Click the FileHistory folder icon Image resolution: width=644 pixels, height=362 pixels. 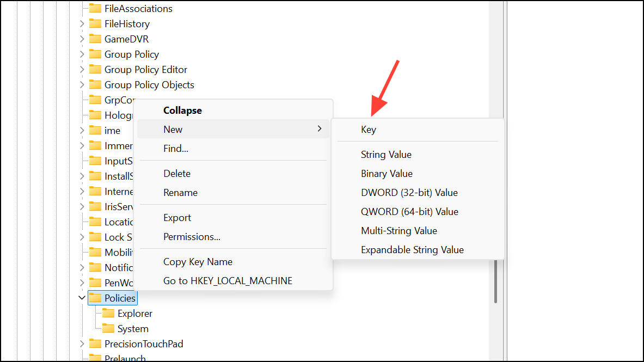tap(95, 23)
